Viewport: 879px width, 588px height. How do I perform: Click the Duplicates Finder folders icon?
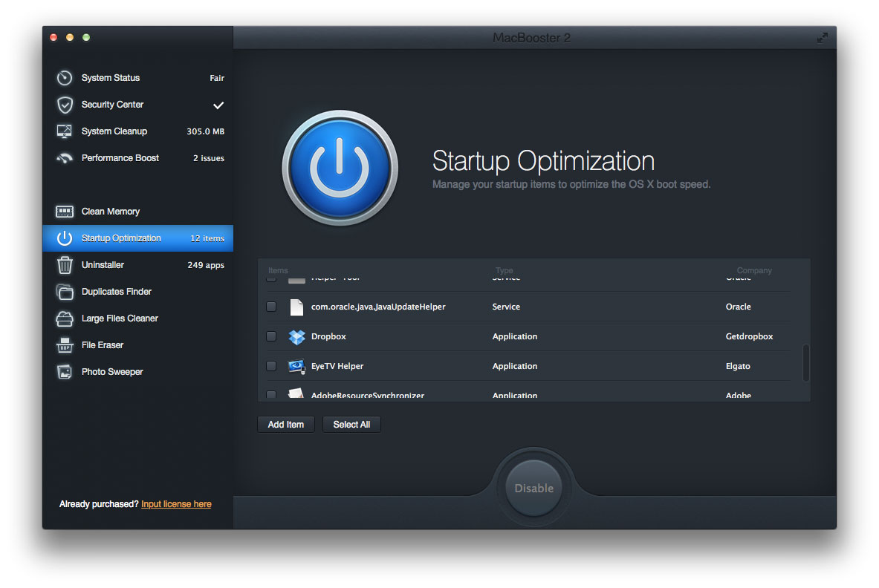click(65, 292)
